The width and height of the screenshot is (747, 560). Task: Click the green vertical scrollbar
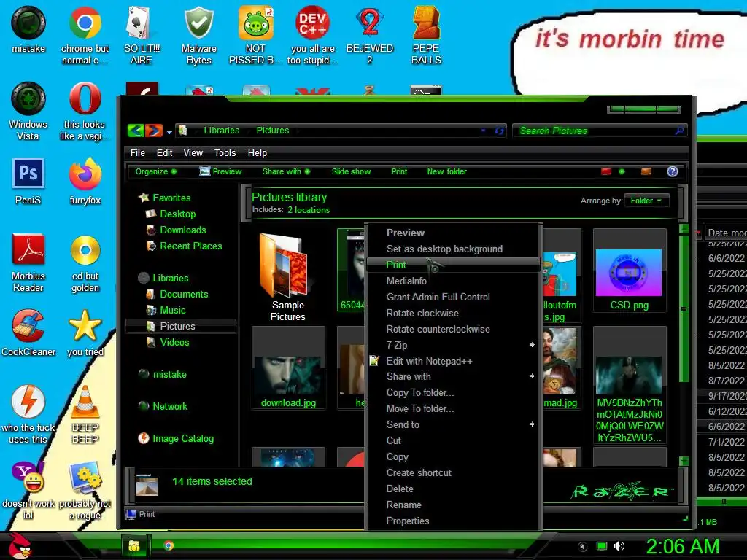(684, 307)
